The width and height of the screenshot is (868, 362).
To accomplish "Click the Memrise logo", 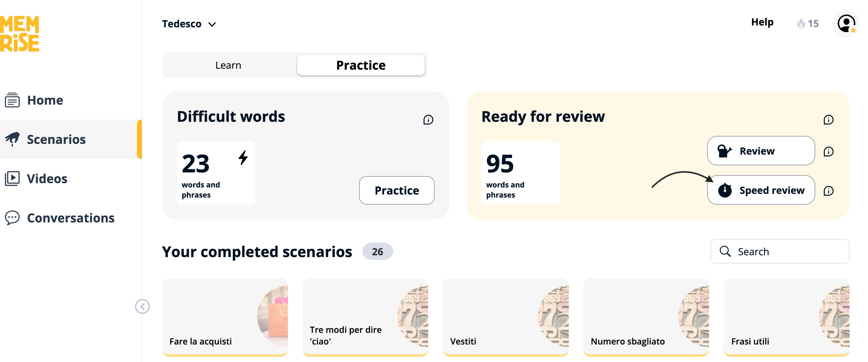I will (x=20, y=33).
